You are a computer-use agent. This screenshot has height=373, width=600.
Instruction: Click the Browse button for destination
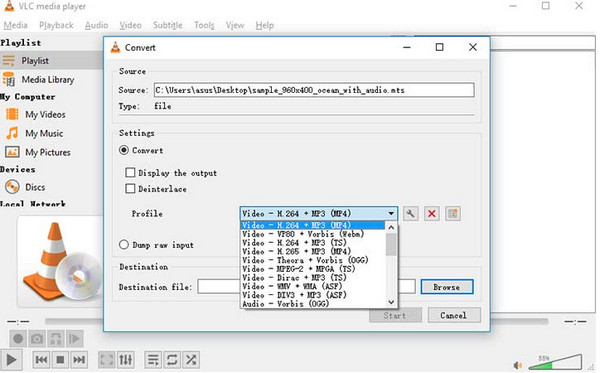[447, 287]
